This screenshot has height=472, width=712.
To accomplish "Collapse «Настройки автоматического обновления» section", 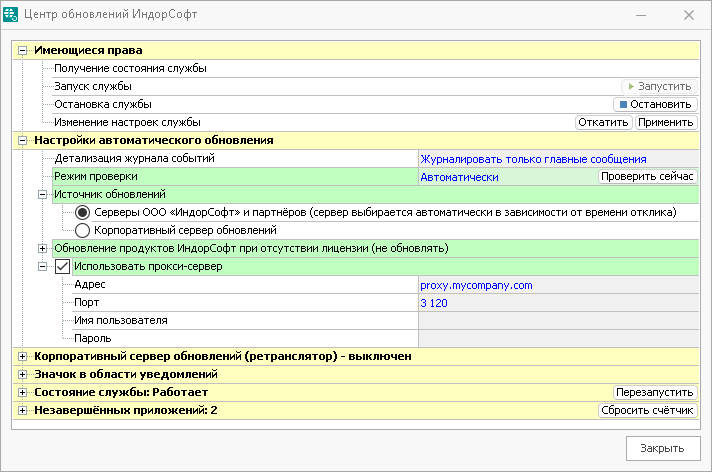I will (22, 140).
